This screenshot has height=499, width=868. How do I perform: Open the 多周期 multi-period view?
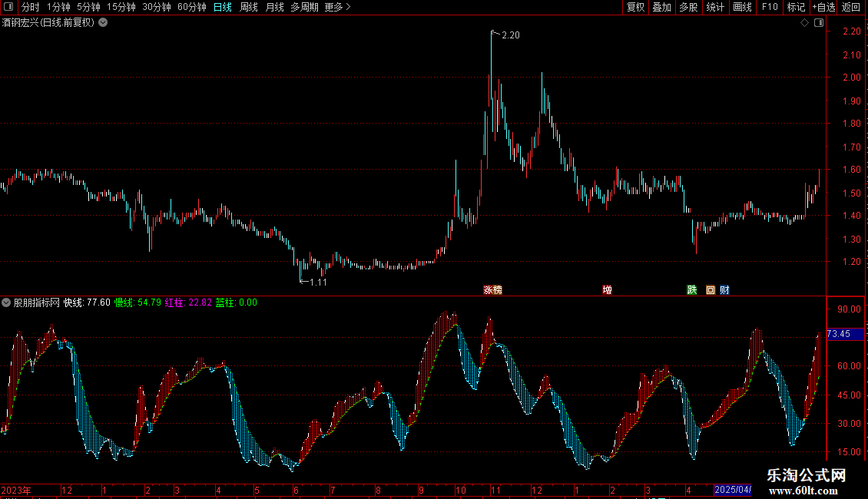pos(304,7)
